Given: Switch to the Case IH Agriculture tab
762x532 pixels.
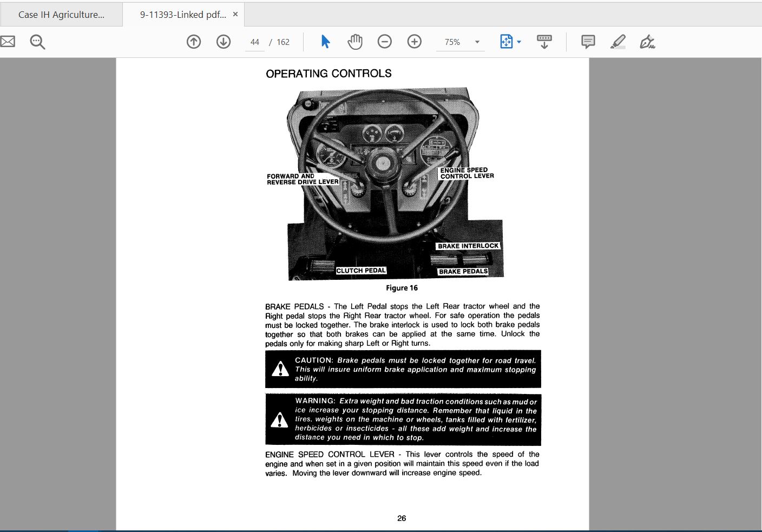Looking at the screenshot, I should (61, 14).
